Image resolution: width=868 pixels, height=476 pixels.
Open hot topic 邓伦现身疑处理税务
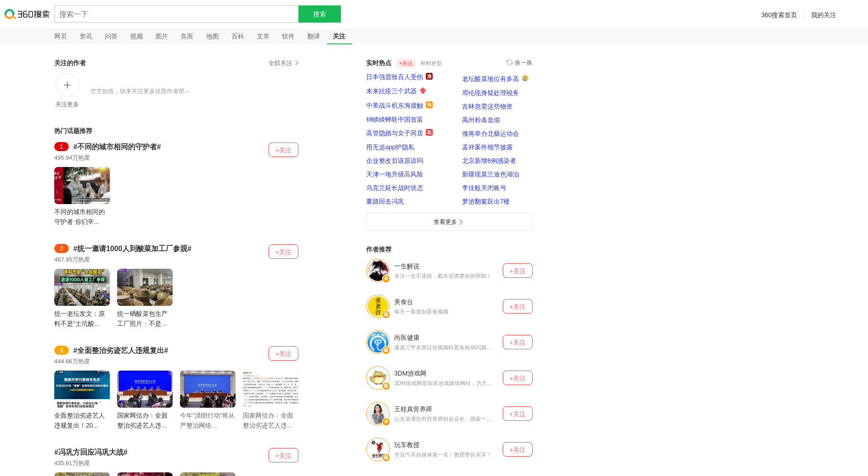(x=491, y=93)
